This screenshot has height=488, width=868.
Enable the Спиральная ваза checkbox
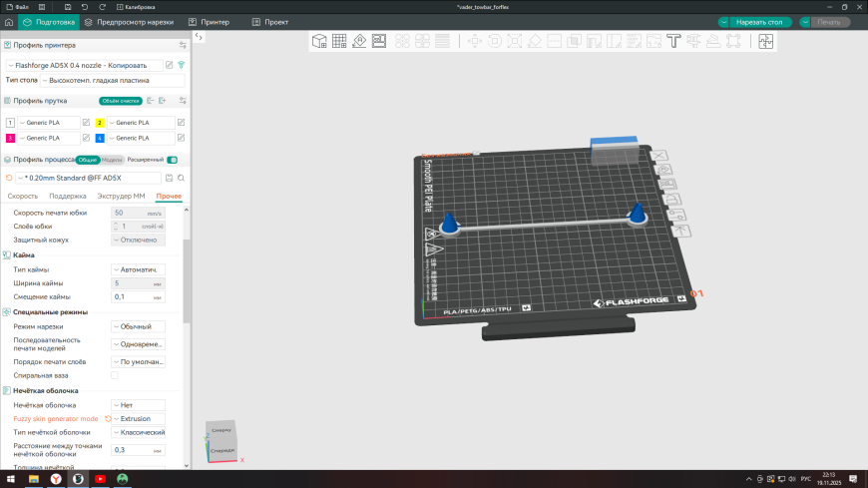115,375
